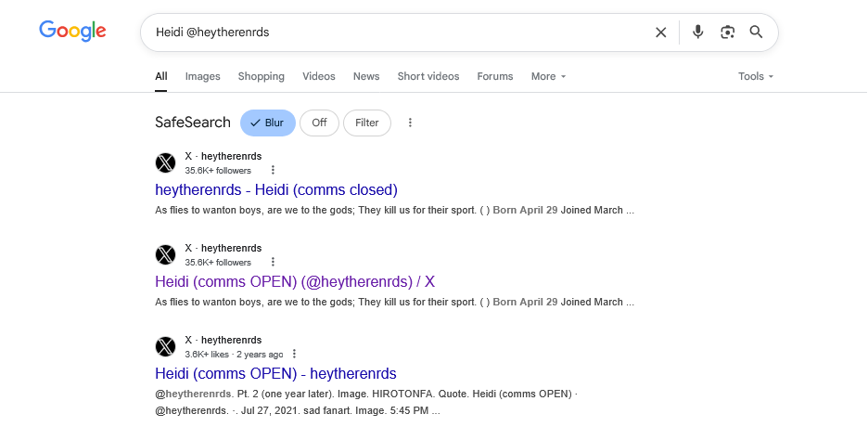Open Google Lens image search icon

(x=727, y=32)
